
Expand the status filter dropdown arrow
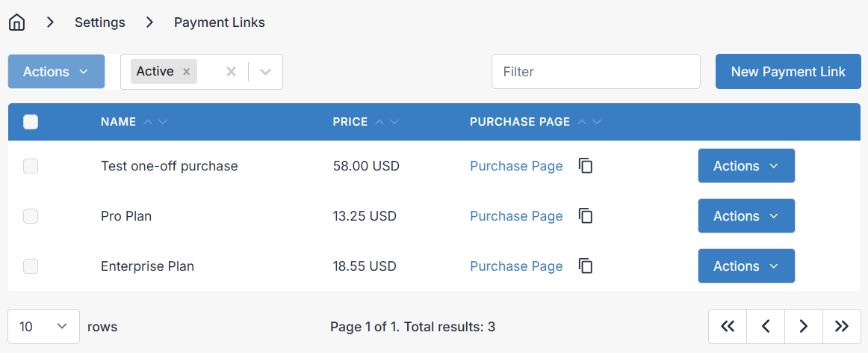[265, 72]
